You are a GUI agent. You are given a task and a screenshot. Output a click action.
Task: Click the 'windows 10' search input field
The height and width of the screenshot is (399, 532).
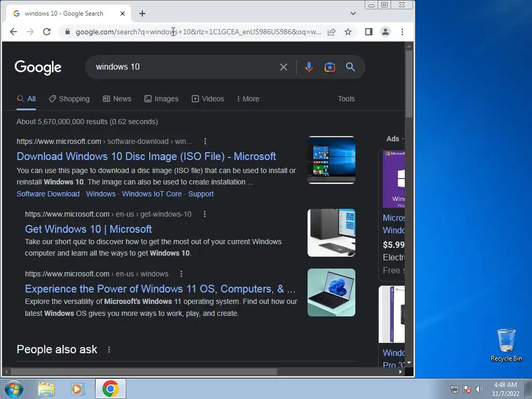coord(185,67)
